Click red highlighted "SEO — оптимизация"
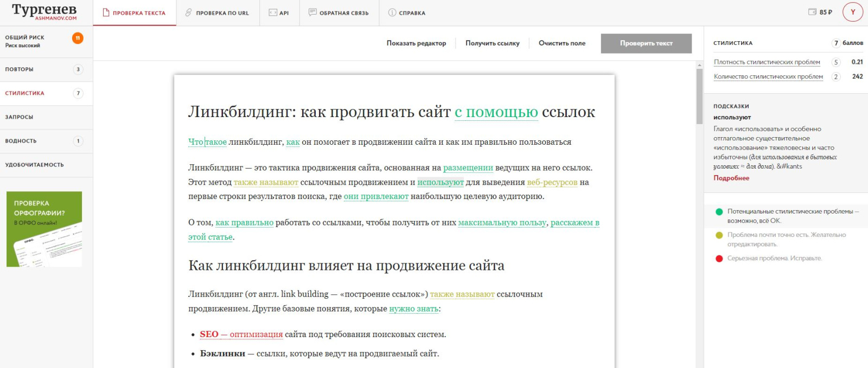 pos(241,334)
